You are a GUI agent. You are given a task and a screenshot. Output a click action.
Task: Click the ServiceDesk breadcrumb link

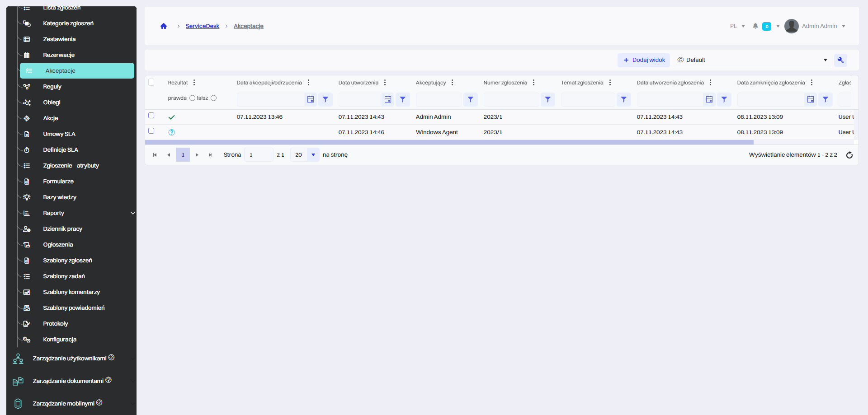[202, 26]
